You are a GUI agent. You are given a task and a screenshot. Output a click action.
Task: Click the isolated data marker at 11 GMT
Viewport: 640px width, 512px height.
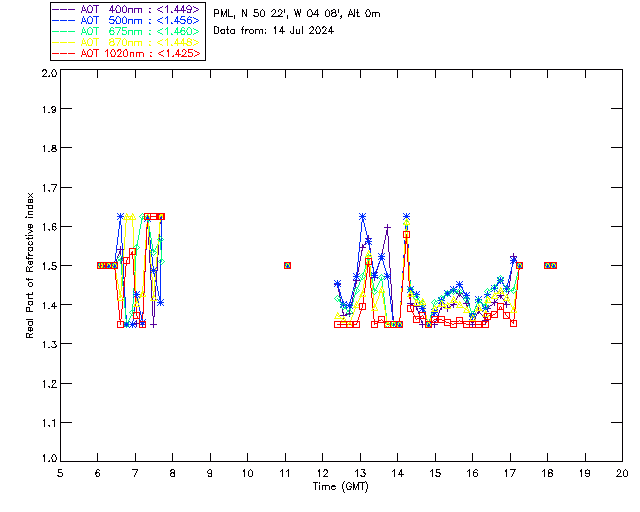287,265
